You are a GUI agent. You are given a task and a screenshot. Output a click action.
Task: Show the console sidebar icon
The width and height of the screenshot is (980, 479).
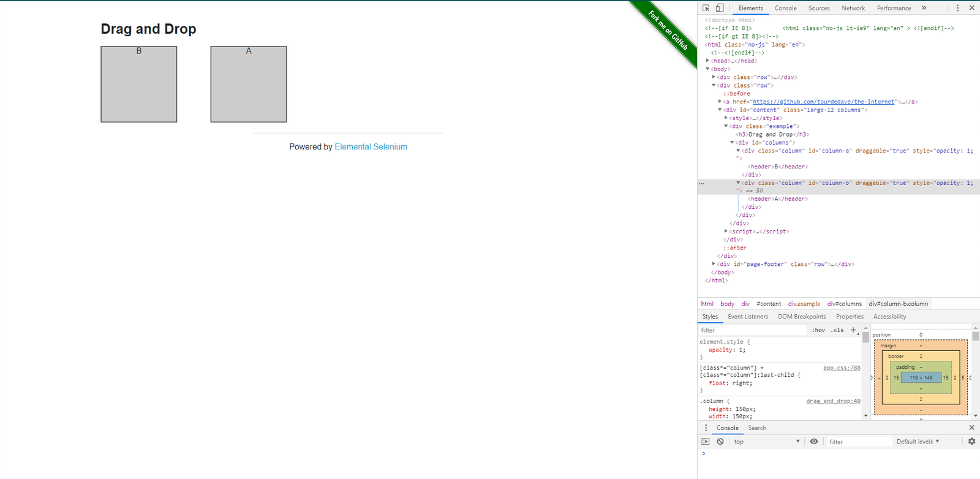[706, 442]
